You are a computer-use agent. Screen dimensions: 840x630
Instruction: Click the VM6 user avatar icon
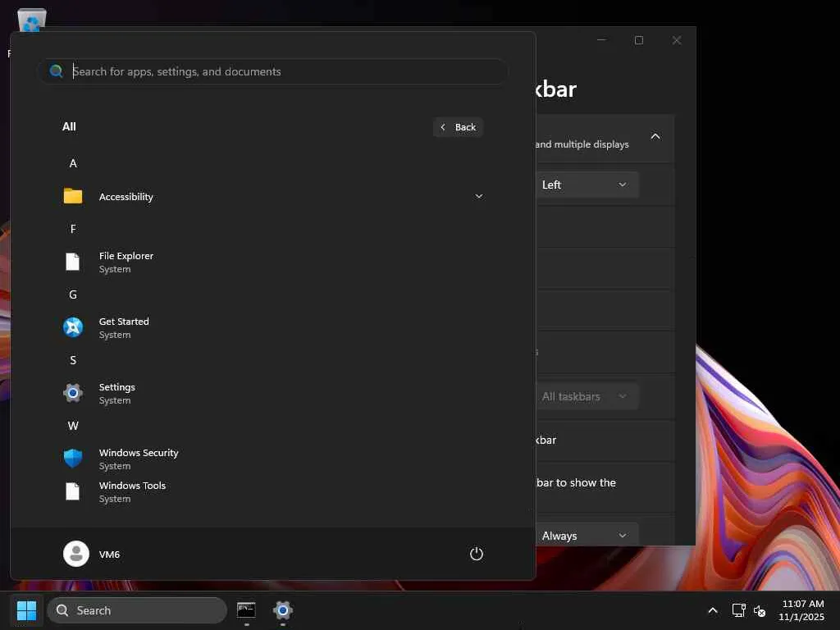coord(76,554)
